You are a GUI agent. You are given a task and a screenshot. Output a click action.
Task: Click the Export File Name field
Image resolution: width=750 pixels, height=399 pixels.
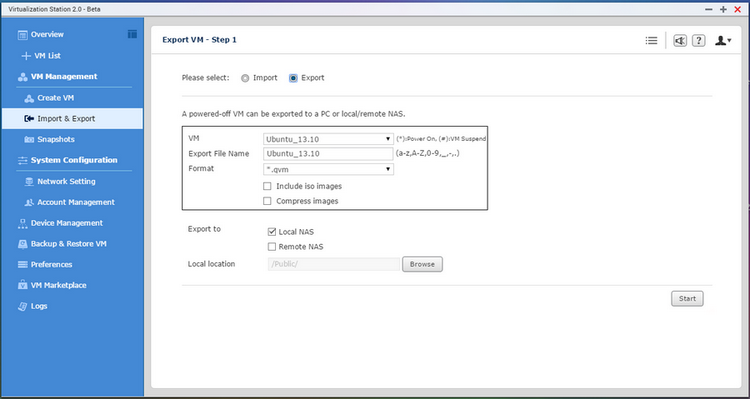pyautogui.click(x=328, y=154)
